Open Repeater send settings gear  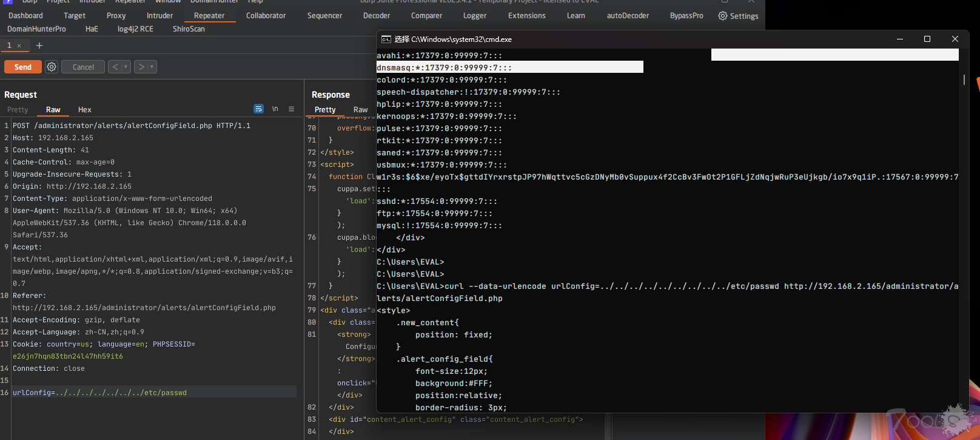tap(52, 67)
